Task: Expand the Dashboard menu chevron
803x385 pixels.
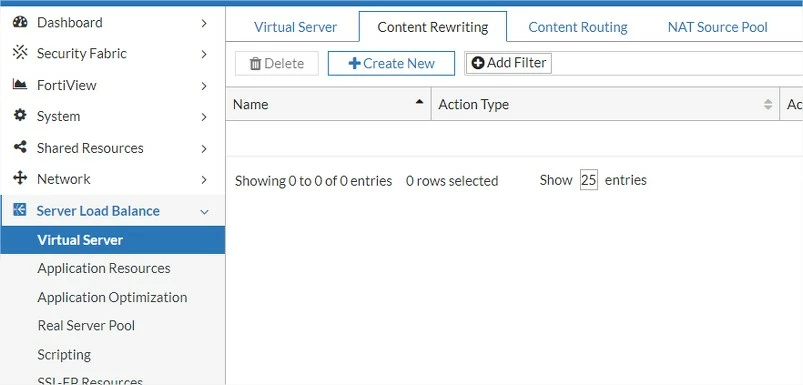Action: tap(204, 23)
